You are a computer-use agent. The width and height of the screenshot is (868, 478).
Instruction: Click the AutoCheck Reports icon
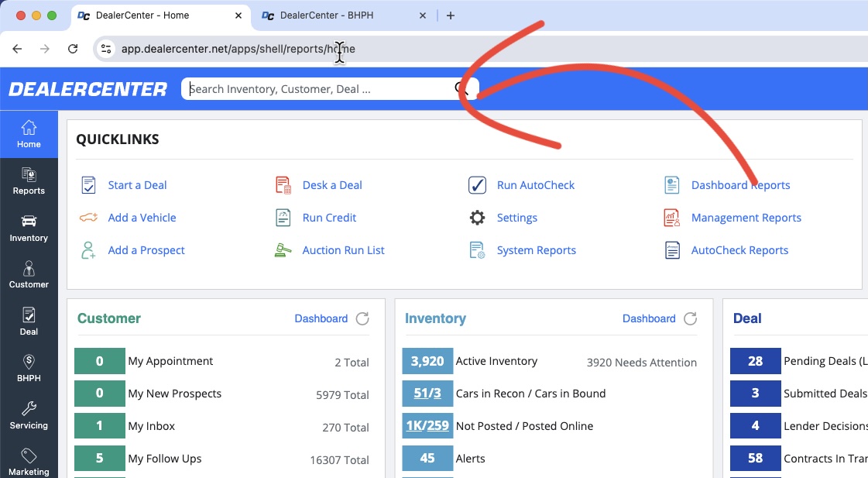tap(672, 250)
